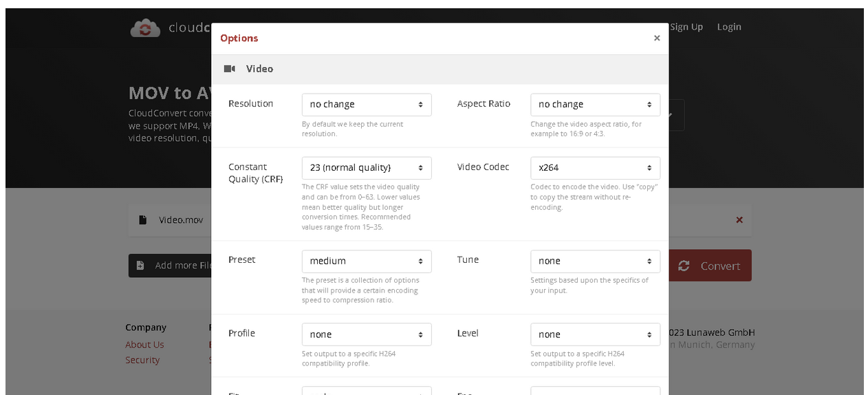Open the Sign Up page
Viewport: 868px width, 395px height.
[686, 27]
